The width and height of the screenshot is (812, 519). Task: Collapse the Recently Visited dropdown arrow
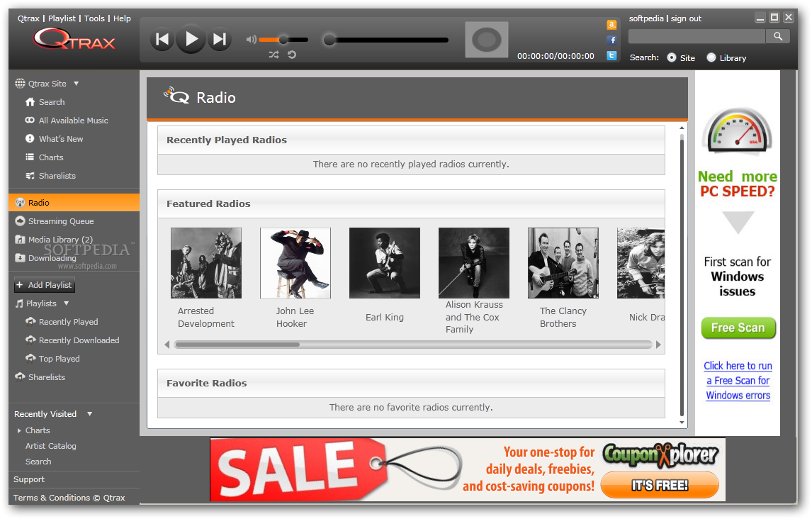[89, 414]
